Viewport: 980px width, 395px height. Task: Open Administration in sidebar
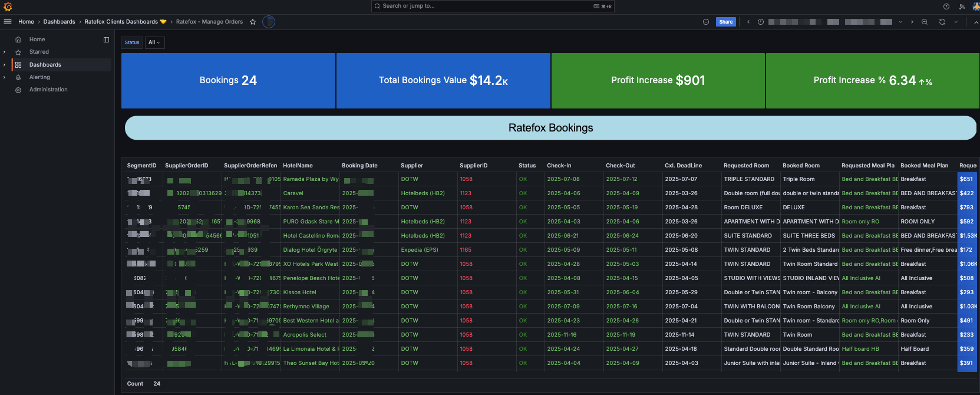point(48,90)
